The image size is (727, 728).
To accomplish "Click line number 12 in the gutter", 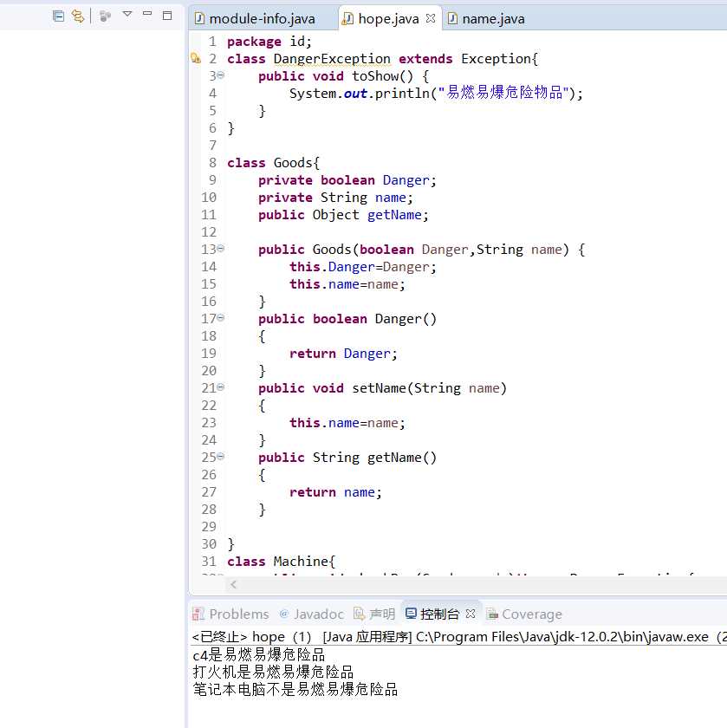I will coord(209,232).
